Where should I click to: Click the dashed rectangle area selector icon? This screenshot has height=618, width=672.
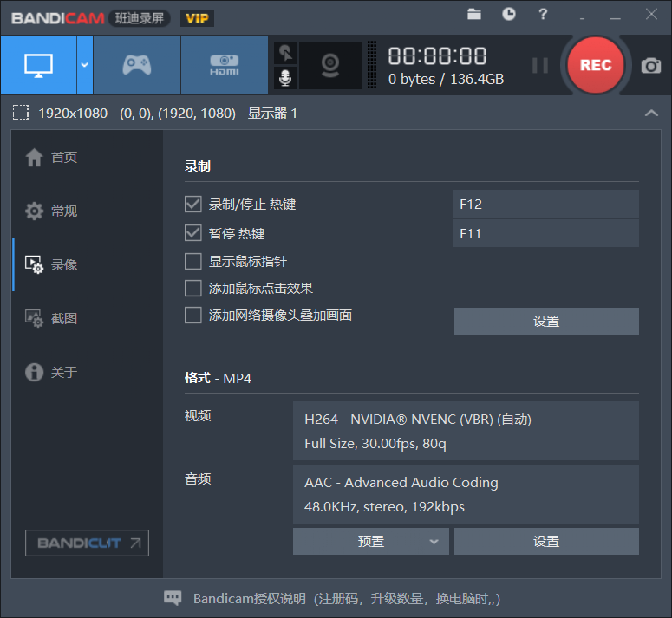click(x=21, y=113)
